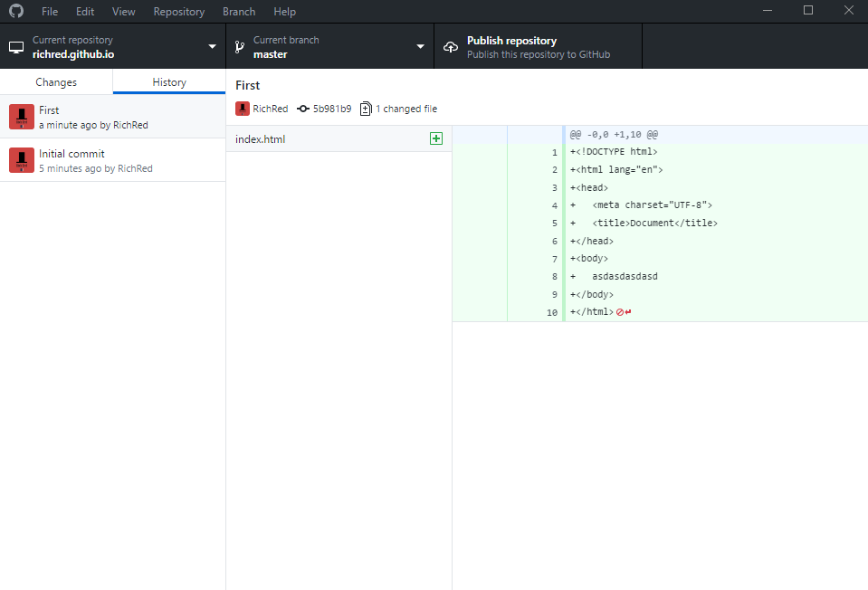Click the commit hash 5b981b9

pos(330,108)
